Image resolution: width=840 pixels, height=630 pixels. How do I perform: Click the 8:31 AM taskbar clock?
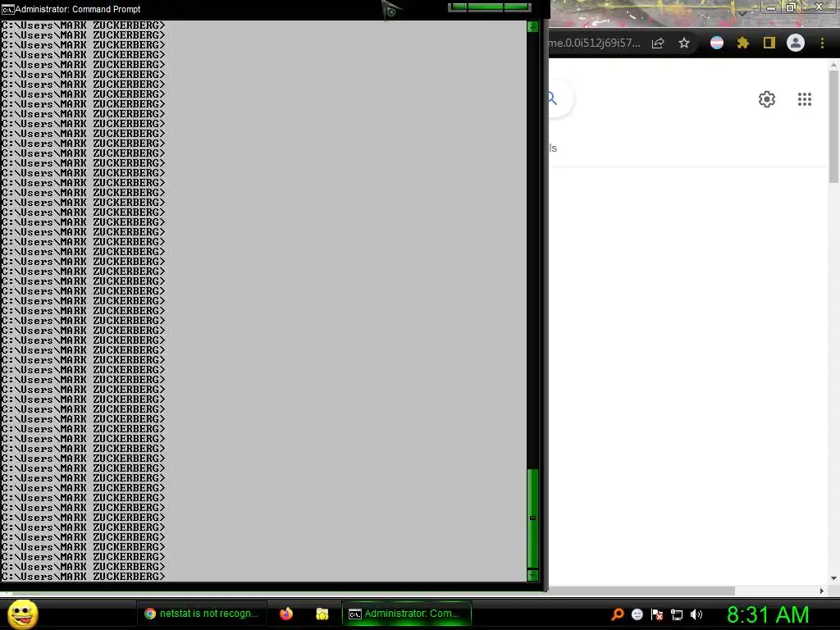[x=768, y=614]
